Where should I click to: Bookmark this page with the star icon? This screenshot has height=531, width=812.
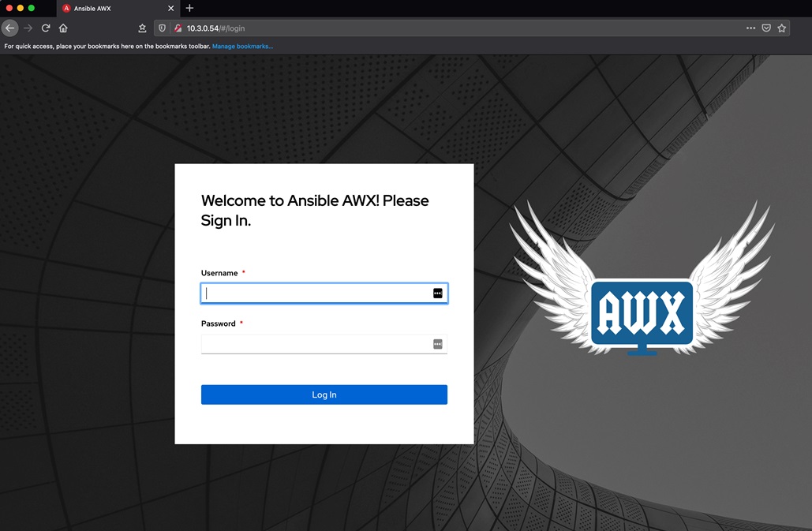(x=781, y=28)
